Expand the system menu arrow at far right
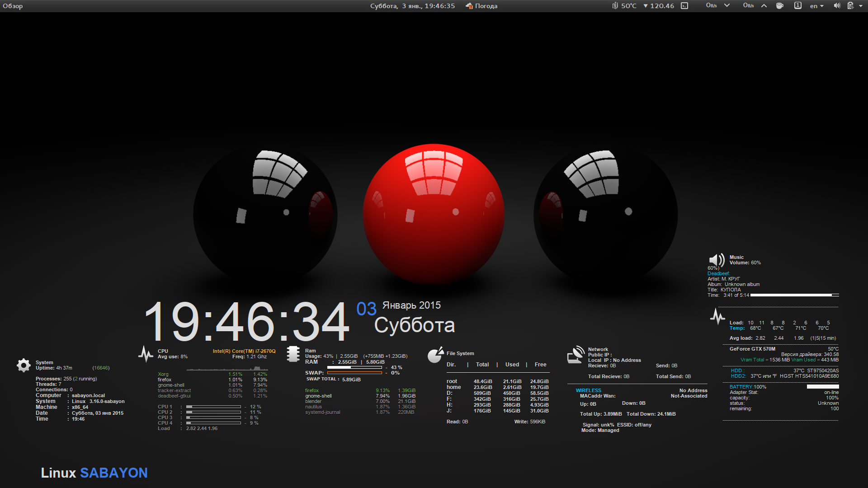 [x=861, y=6]
